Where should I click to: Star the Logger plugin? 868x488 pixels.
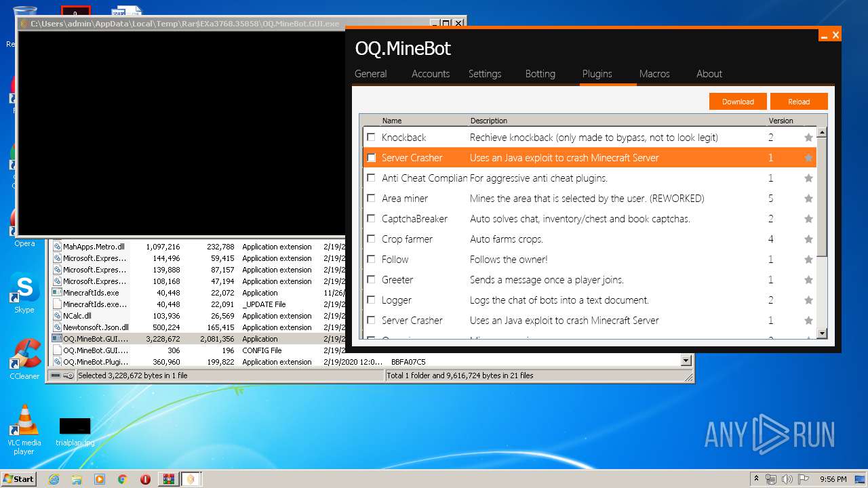click(808, 300)
